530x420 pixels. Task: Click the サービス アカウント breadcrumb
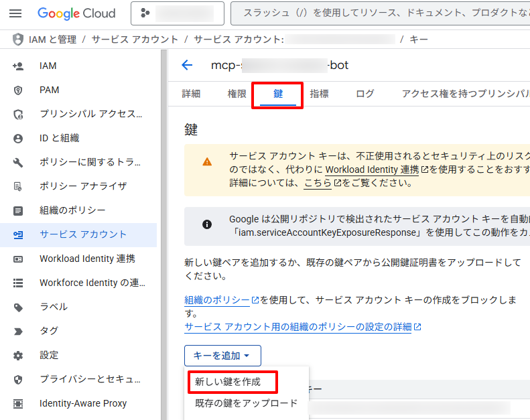(135, 40)
